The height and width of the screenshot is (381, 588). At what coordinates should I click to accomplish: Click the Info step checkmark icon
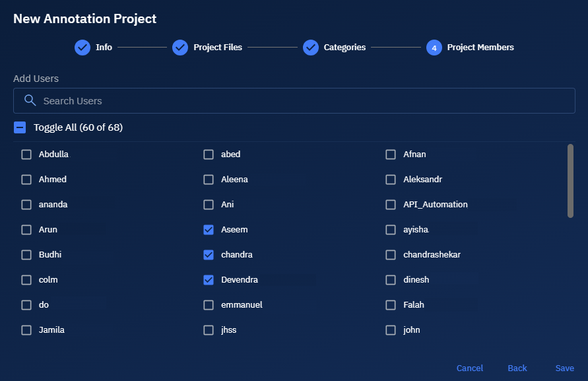(82, 48)
